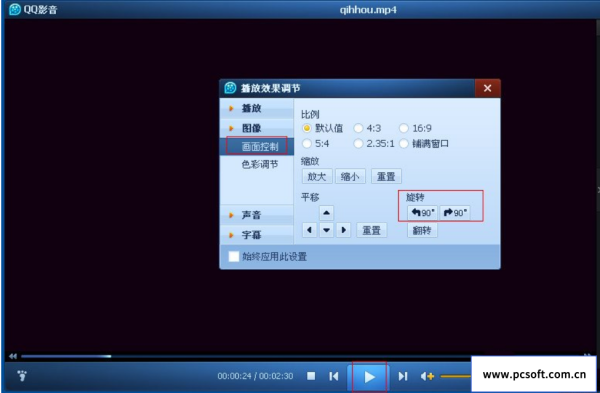Select the 4:3 aspect ratio
This screenshot has height=393, width=600.
(x=358, y=128)
